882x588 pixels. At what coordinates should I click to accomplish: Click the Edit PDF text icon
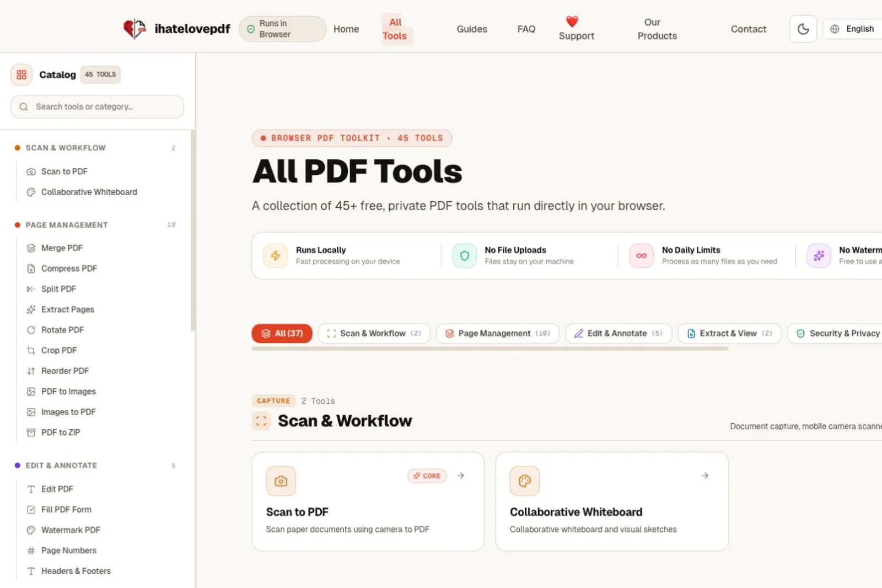[31, 489]
